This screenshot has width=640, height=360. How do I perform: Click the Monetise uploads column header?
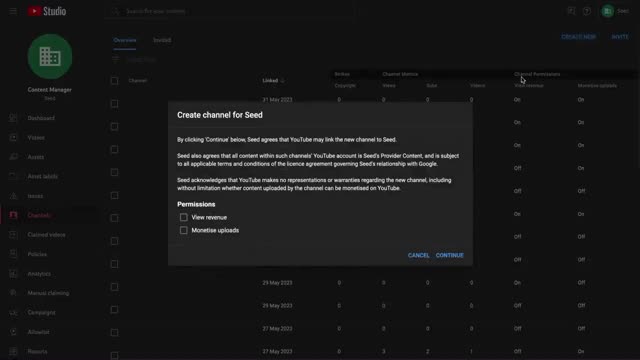point(597,85)
